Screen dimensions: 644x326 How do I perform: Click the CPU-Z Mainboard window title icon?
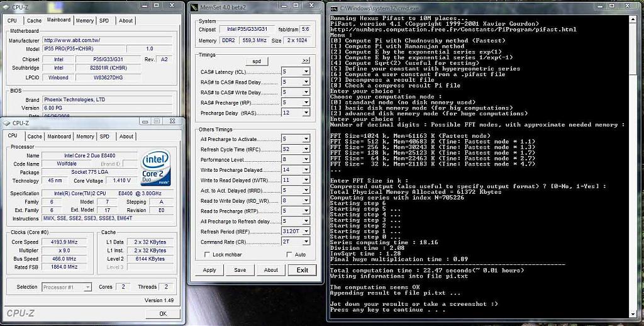[7, 6]
